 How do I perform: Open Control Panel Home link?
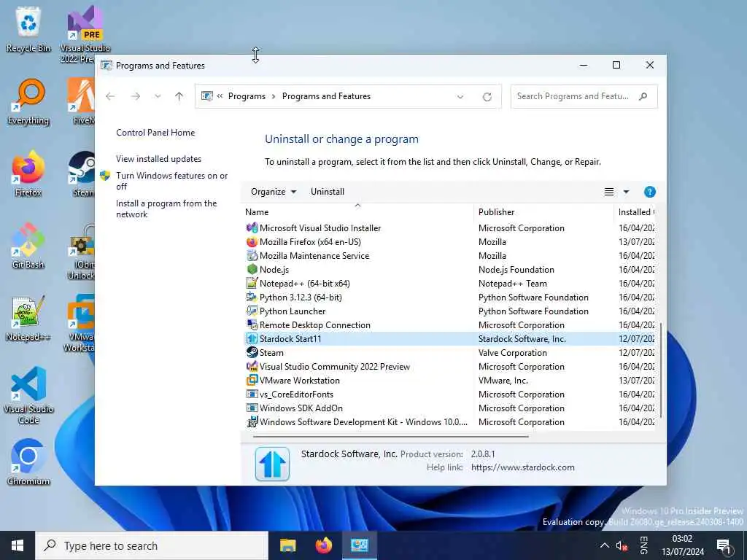[x=155, y=133]
